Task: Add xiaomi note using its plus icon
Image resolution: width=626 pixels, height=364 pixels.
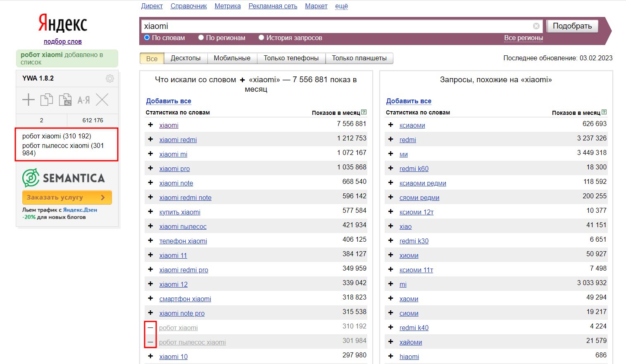Action: pyautogui.click(x=150, y=183)
